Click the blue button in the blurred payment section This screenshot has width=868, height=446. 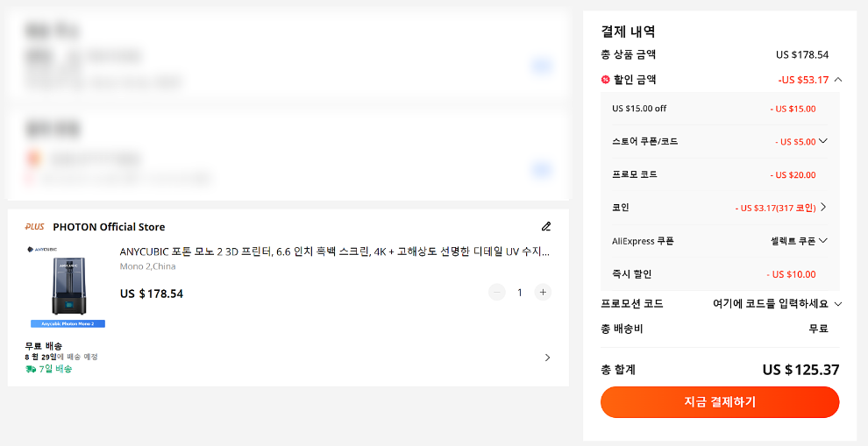point(541,170)
